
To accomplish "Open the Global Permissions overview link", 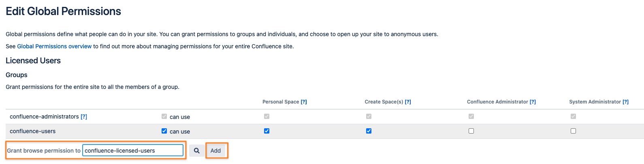I will (x=54, y=46).
